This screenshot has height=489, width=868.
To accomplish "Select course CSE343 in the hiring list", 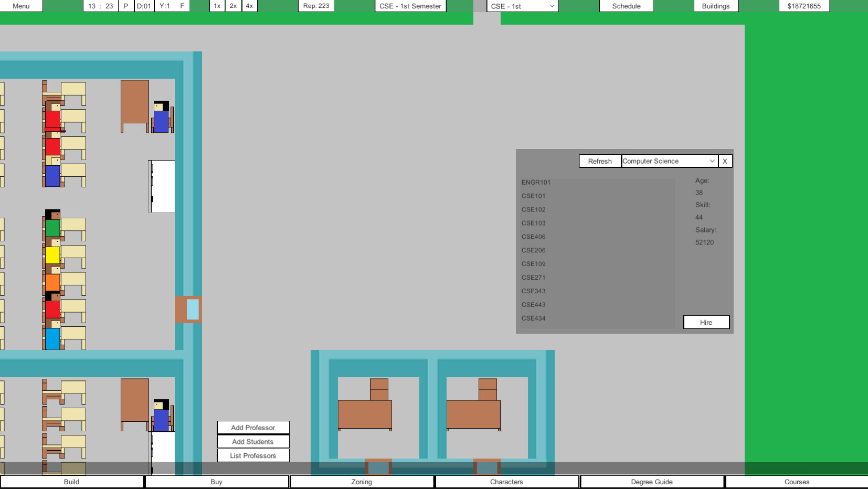I will (534, 291).
